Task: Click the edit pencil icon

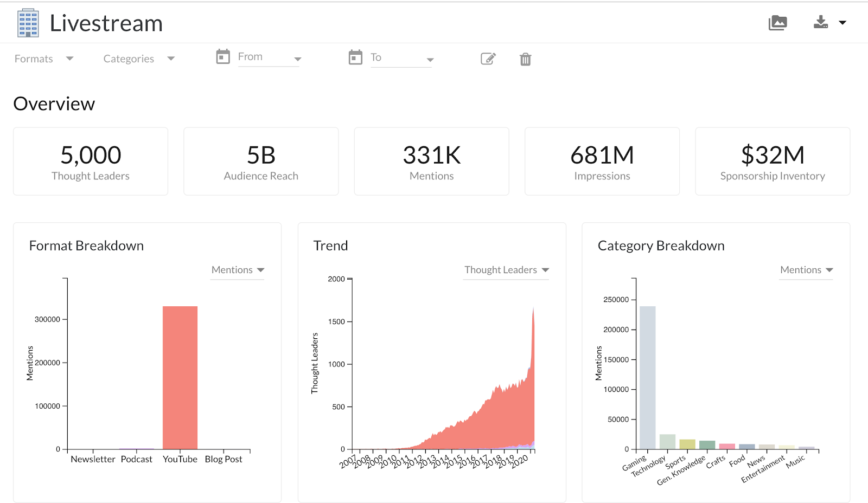Action: (488, 59)
